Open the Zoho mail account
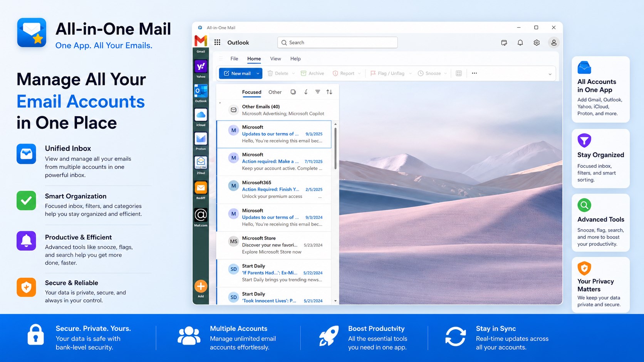 201,163
